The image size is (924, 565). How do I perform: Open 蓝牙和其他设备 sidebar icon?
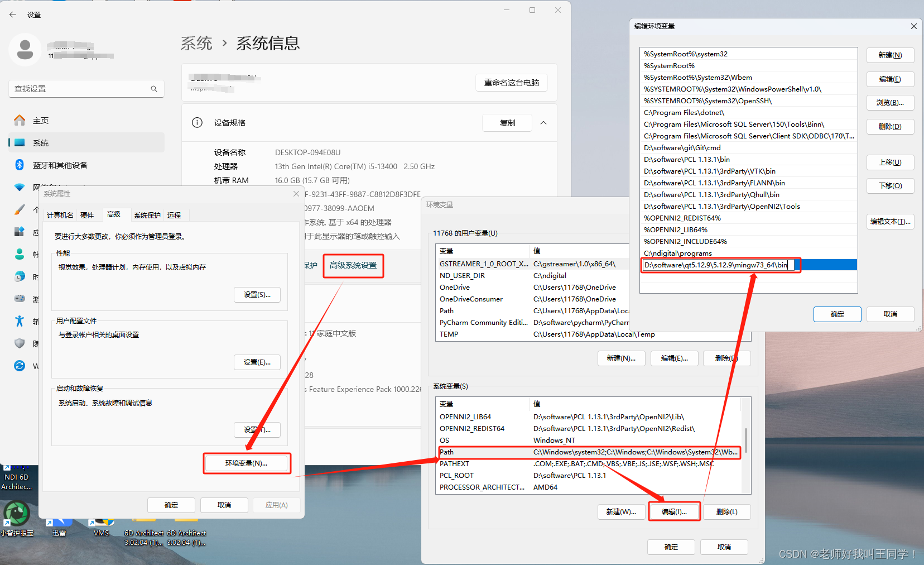[20, 165]
